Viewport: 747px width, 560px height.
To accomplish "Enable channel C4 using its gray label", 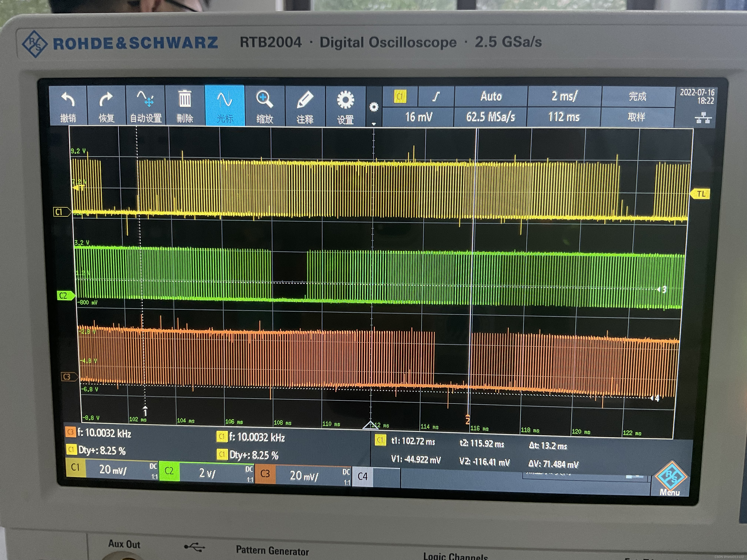I will pos(362,476).
